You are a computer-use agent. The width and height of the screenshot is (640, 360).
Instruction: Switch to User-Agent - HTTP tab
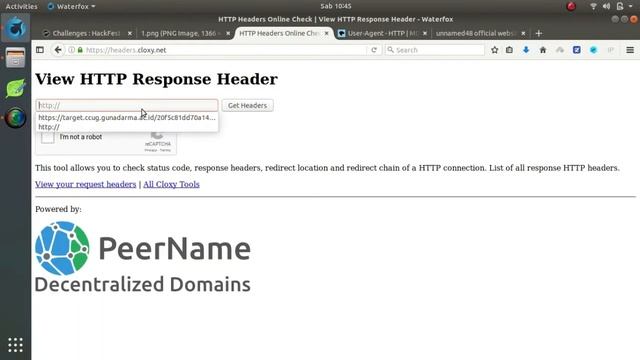(x=382, y=33)
